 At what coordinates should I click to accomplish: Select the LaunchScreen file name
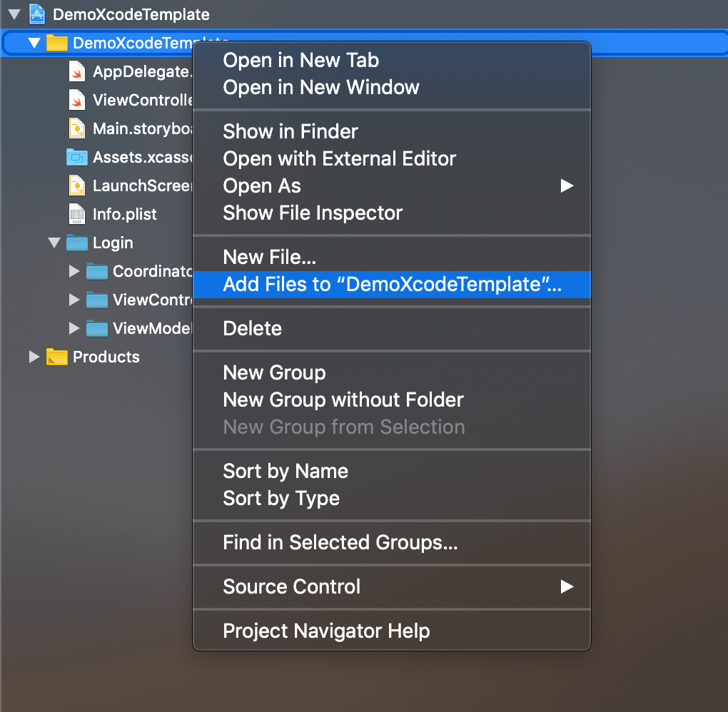tap(142, 185)
